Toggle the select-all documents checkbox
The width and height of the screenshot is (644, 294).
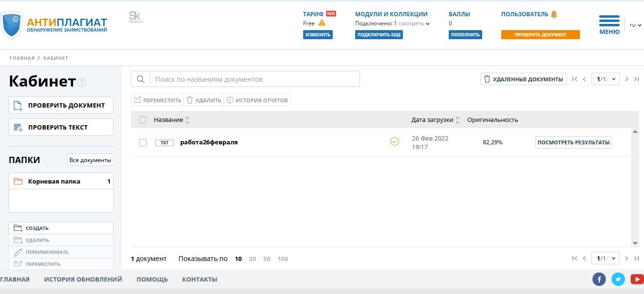click(x=142, y=120)
